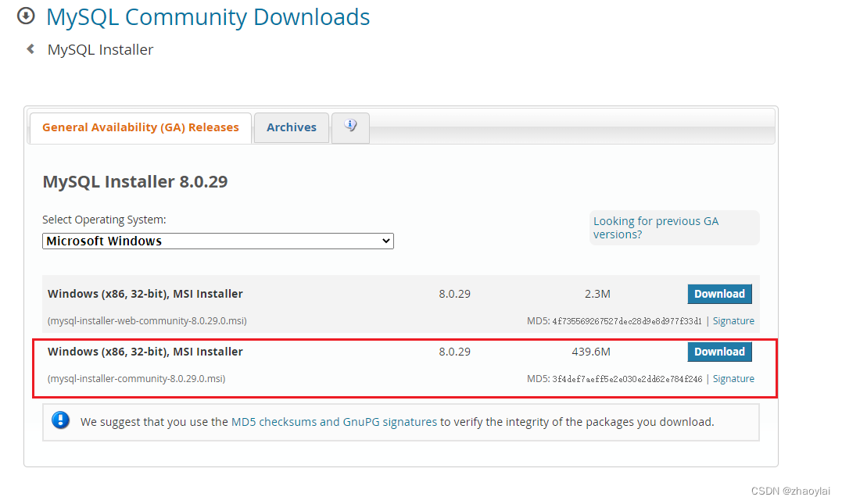Click filename mysql-installer-community-8.0.29.0.msi

tap(136, 379)
